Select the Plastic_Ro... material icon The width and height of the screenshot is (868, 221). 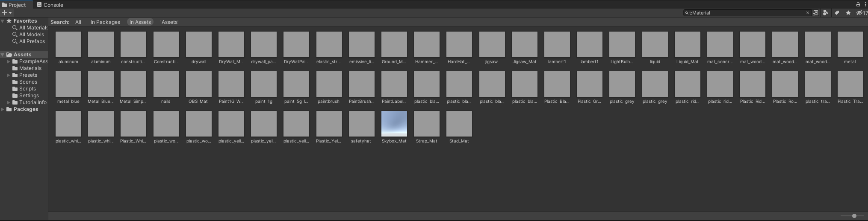(x=785, y=84)
